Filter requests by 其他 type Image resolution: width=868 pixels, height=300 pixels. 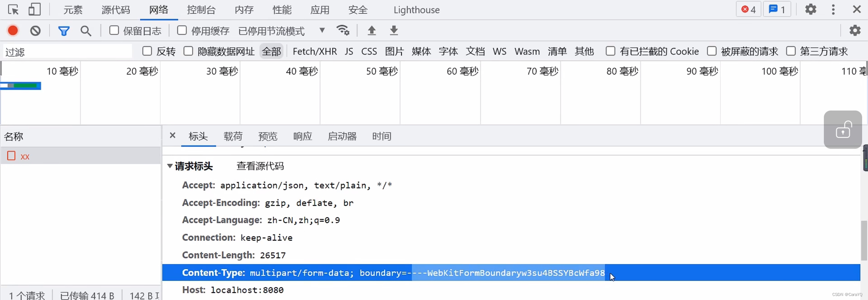tap(584, 51)
